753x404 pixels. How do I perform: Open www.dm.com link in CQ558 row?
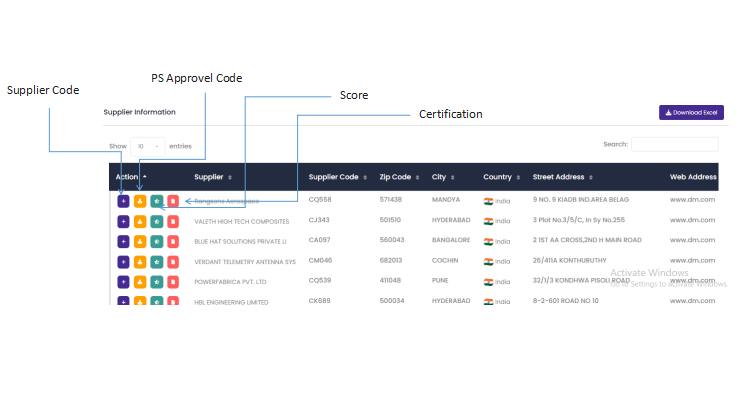click(692, 199)
